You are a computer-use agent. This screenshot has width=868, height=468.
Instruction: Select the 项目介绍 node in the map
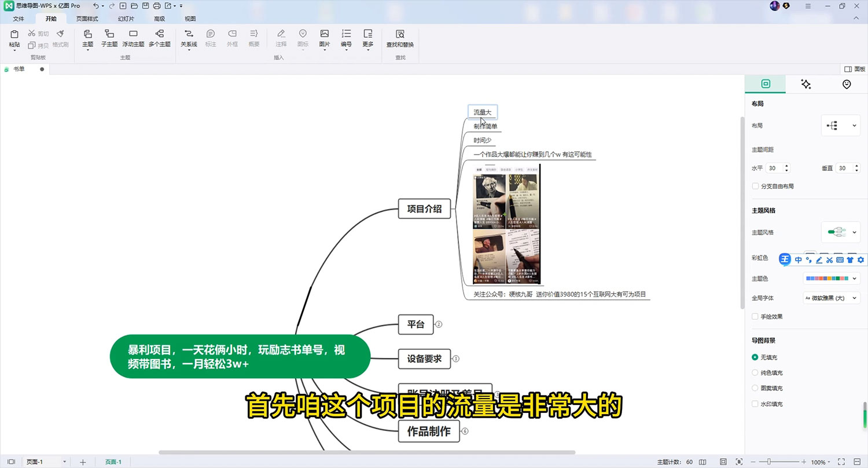click(424, 209)
